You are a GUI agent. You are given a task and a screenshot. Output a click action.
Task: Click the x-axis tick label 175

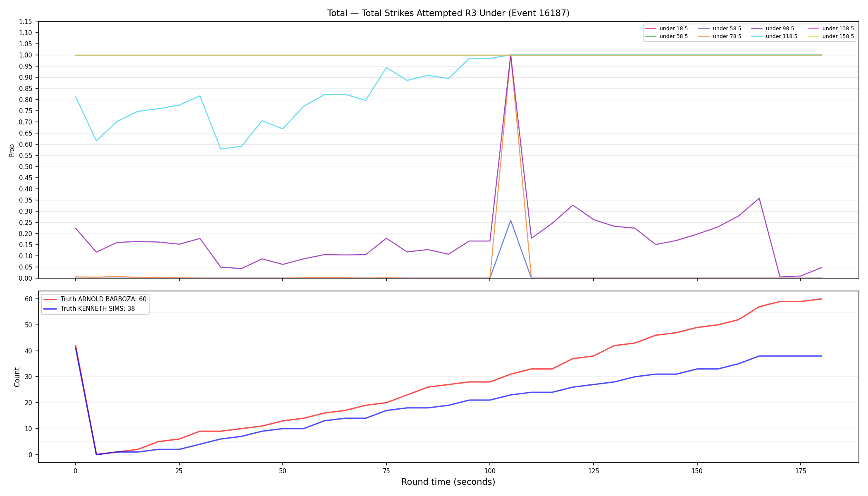801,471
